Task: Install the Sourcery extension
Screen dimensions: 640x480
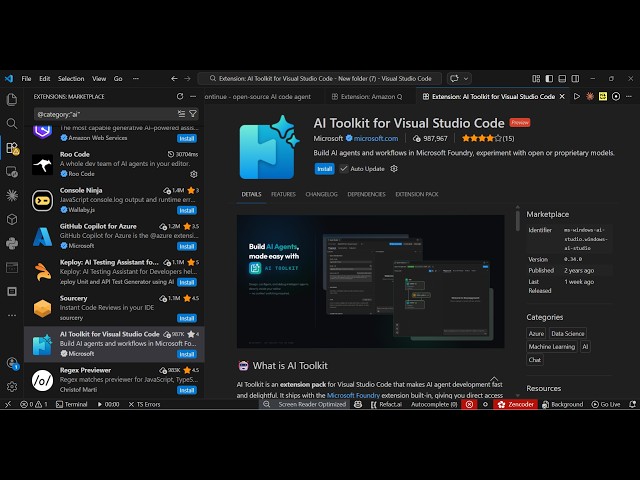Action: coord(187,318)
